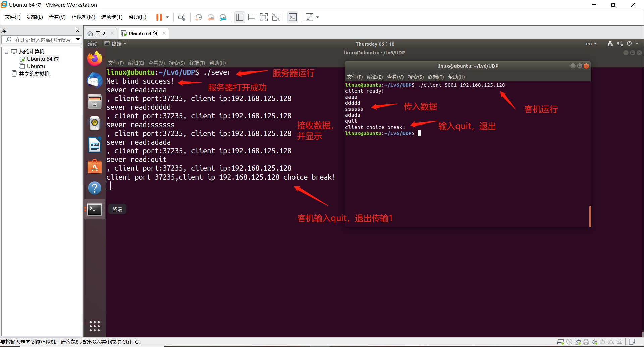Image resolution: width=644 pixels, height=347 pixels.
Task: Open Thunderbird mail from the dock
Action: [94, 80]
